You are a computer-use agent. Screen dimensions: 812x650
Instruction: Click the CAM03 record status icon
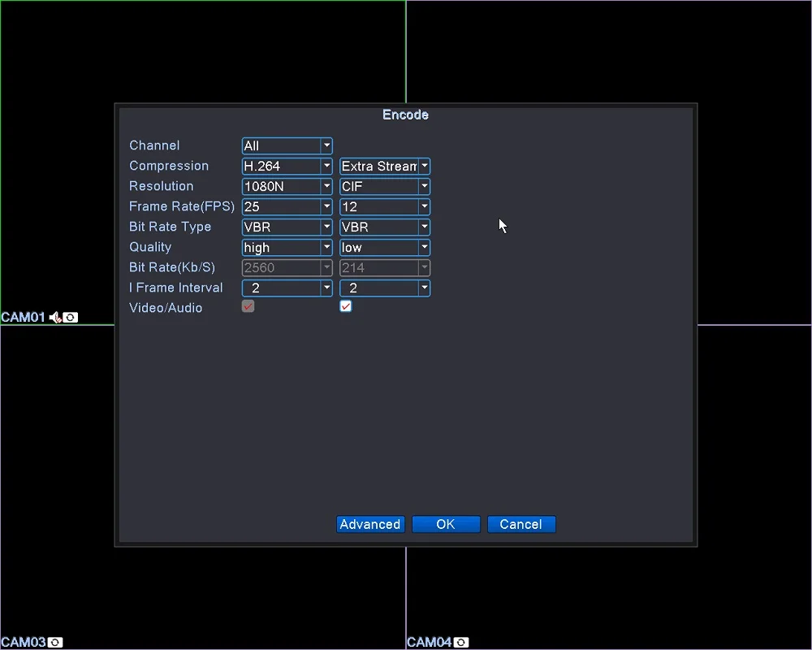[55, 642]
